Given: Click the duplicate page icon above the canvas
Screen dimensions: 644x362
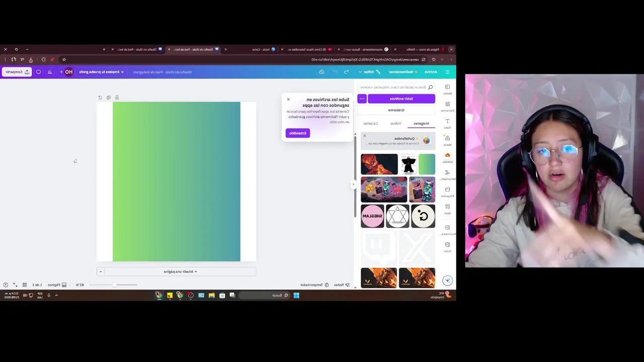Looking at the screenshot, I should [x=108, y=98].
